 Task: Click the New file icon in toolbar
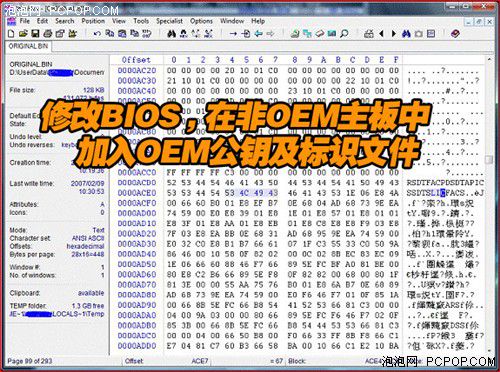click(11, 34)
